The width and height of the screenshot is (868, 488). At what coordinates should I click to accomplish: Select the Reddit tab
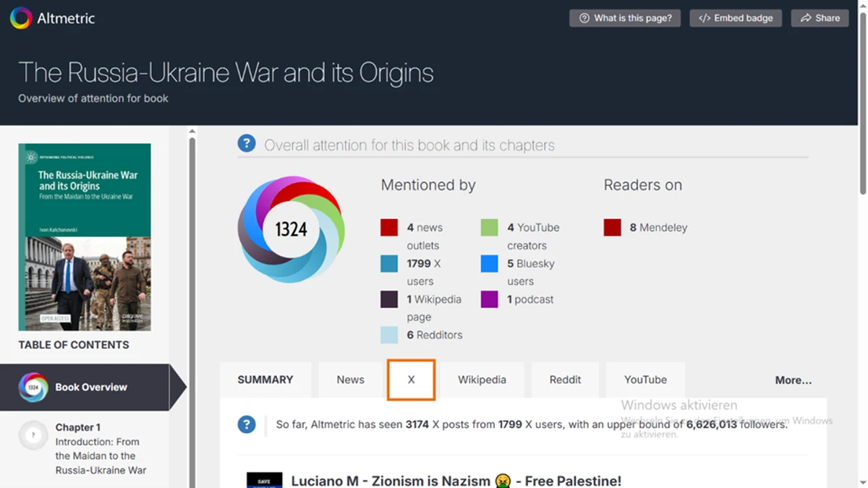(x=565, y=380)
